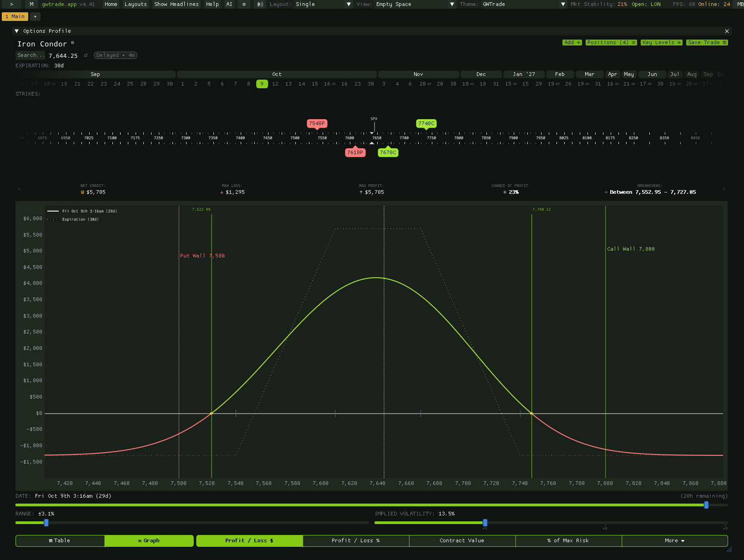
Task: Open the More dropdown
Action: click(x=674, y=540)
